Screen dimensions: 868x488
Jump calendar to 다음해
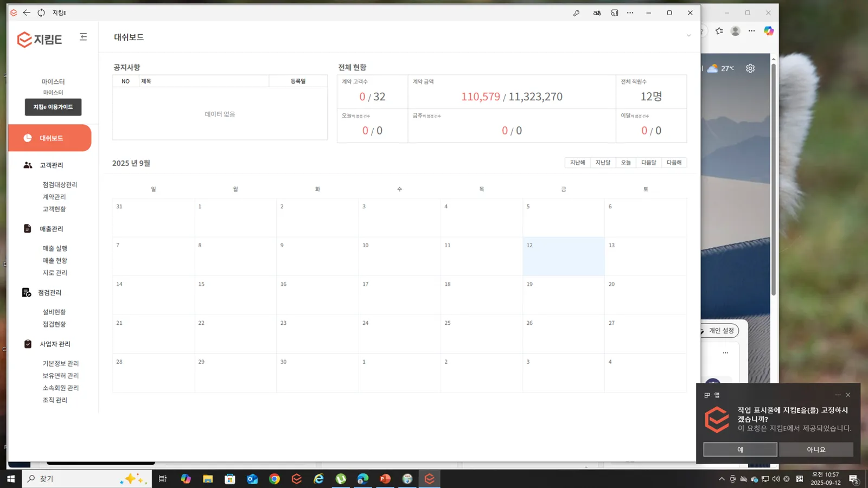coord(674,163)
